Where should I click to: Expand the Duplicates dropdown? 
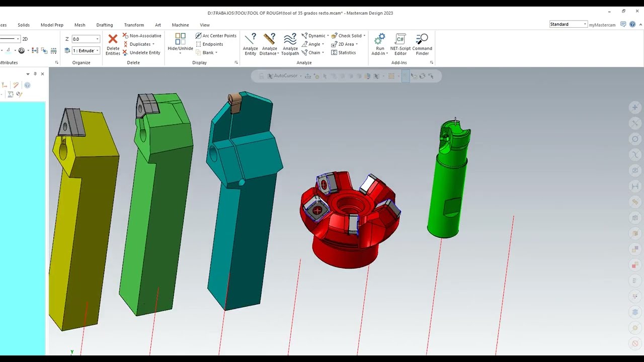[x=153, y=44]
